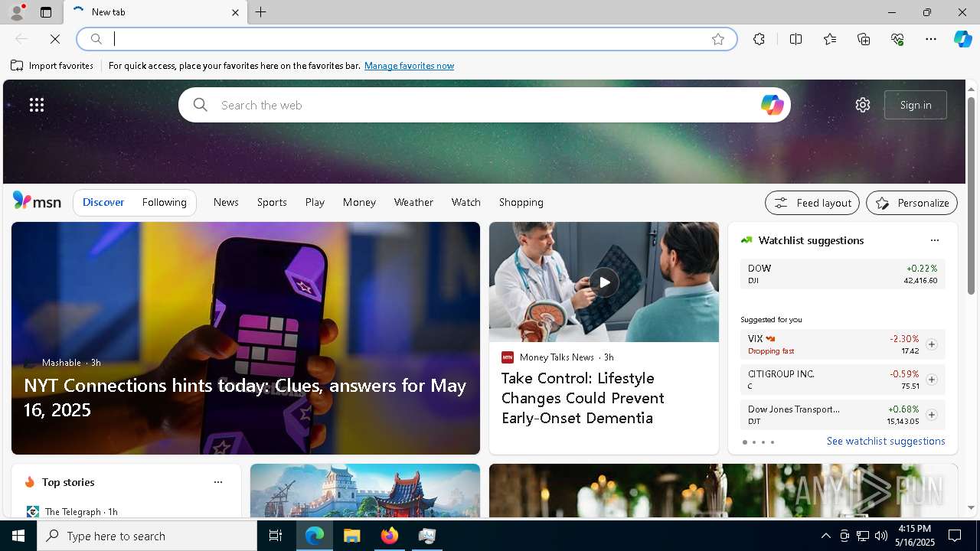Click the Sign in button
This screenshot has width=980, height=551.
(x=916, y=105)
